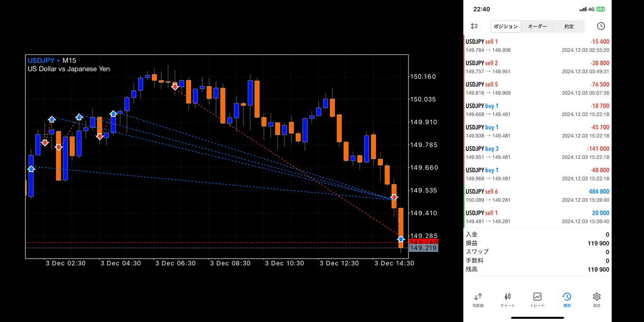Expand the USDJPY sell 6 position row
Screen dimensions: 644x322
pos(537,195)
